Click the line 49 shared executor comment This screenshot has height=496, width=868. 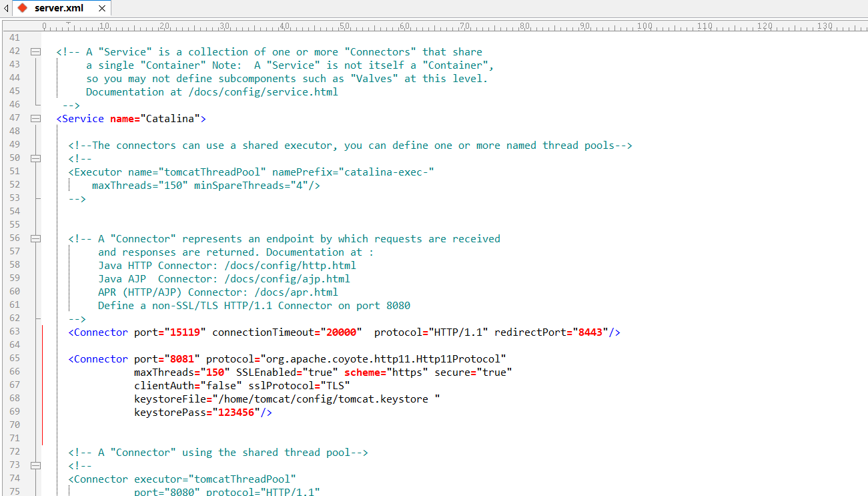[x=350, y=146]
